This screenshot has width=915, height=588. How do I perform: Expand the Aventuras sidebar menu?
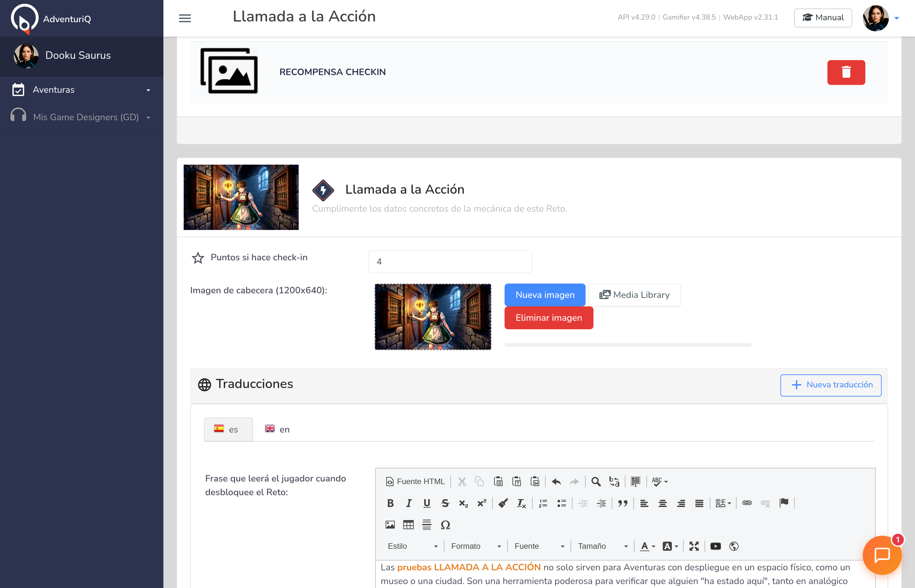click(82, 90)
